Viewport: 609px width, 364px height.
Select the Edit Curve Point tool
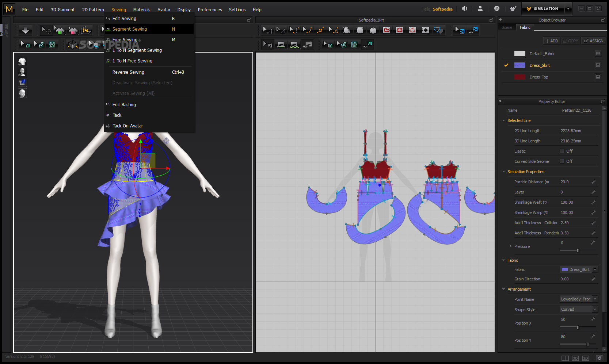pyautogui.click(x=307, y=30)
